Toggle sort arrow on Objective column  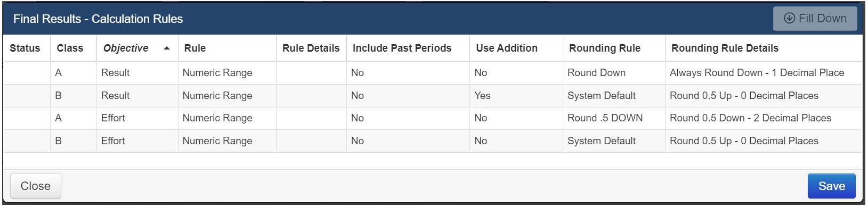click(167, 48)
